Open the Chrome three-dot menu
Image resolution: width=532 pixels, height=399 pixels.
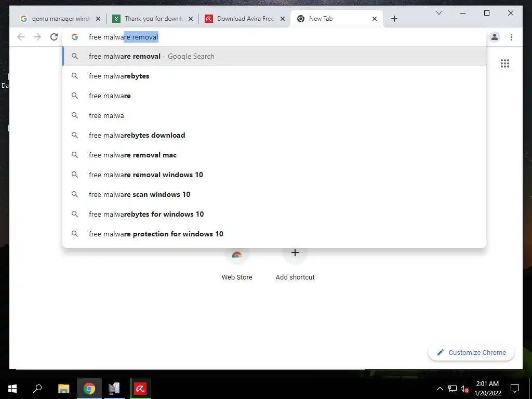click(x=511, y=37)
